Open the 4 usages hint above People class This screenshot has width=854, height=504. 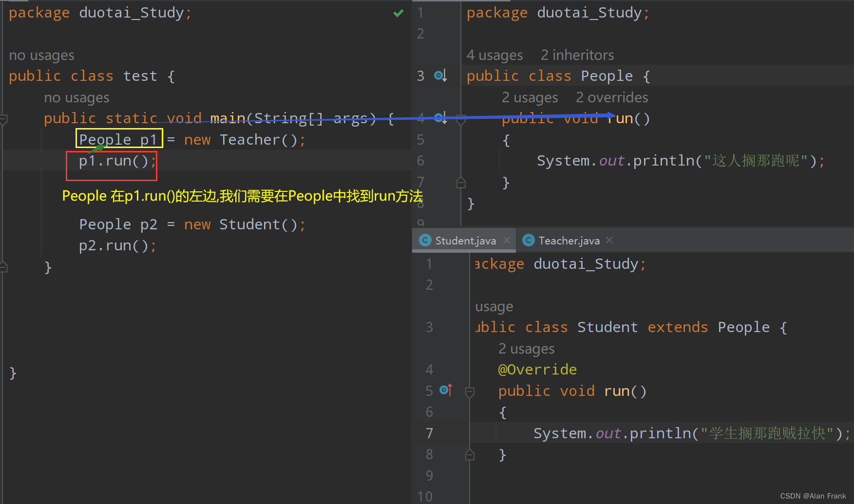(x=494, y=55)
